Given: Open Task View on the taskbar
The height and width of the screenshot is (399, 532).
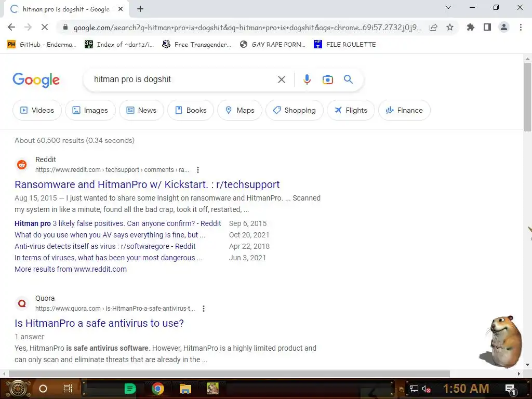Looking at the screenshot, I should tap(68, 389).
